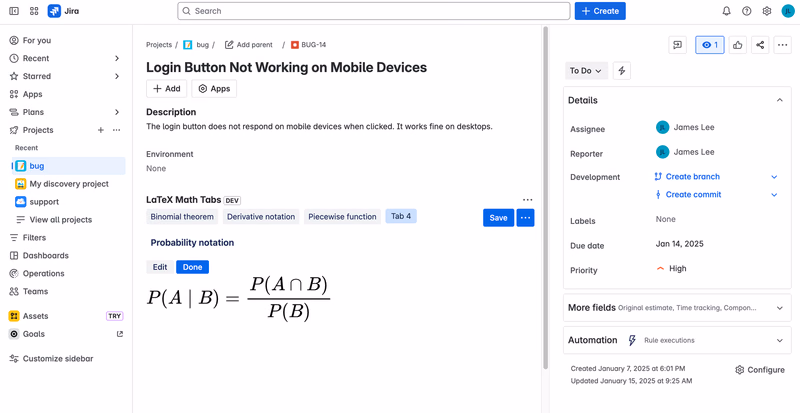Image resolution: width=800 pixels, height=413 pixels.
Task: Switch to the Piecewise function tab
Action: click(342, 216)
